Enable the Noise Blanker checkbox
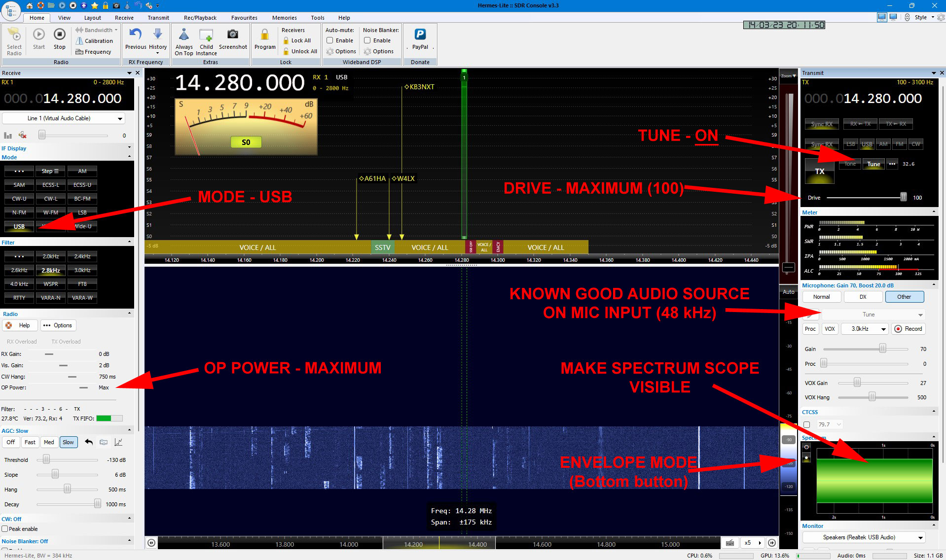The image size is (946, 560). [367, 40]
